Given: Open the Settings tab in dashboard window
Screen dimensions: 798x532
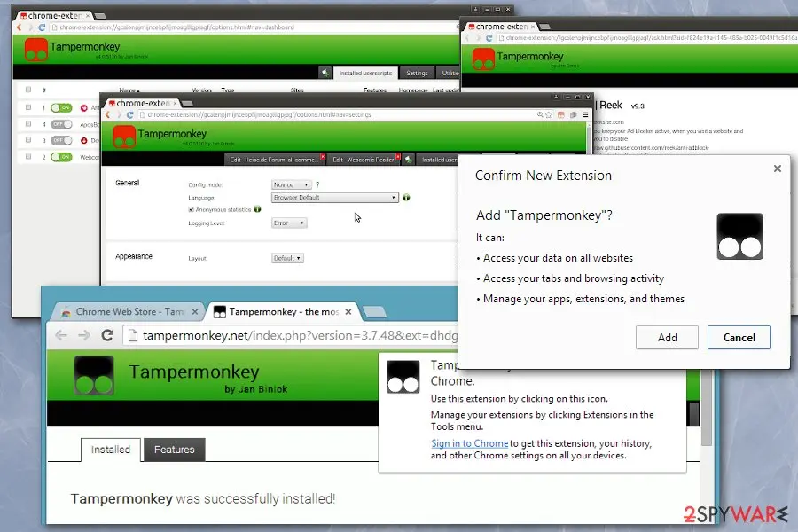Looking at the screenshot, I should [x=417, y=74].
